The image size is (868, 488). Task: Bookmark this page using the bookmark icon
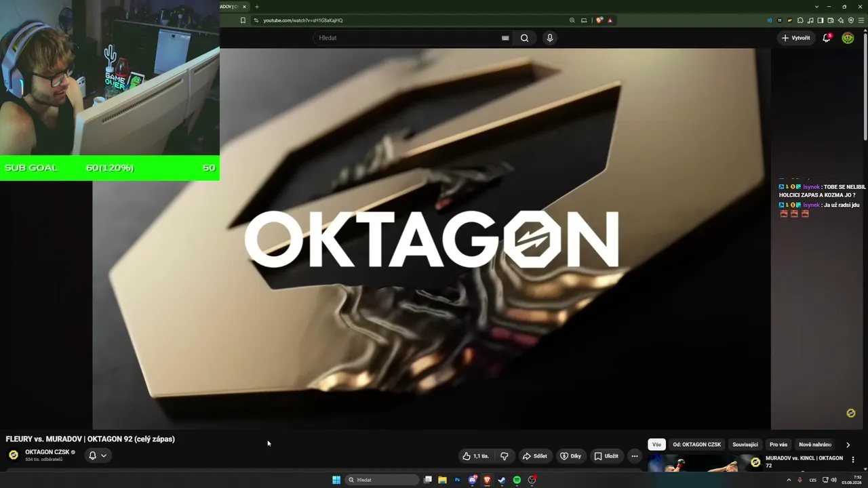point(243,20)
